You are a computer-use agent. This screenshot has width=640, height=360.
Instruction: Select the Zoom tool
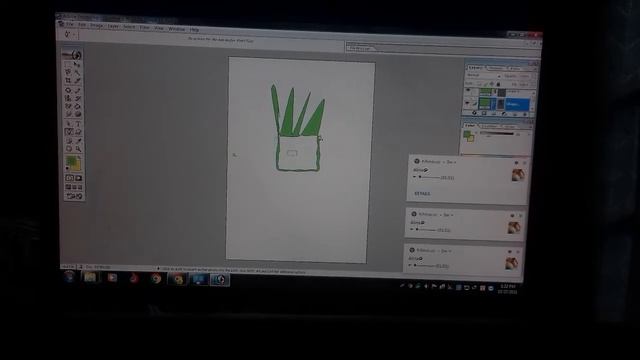[x=78, y=149]
